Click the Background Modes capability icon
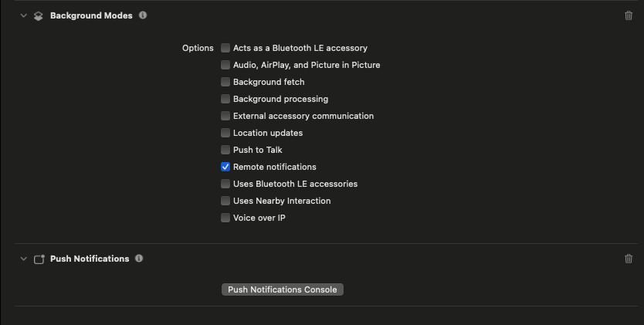Viewport: 644px width, 325px height. click(39, 15)
